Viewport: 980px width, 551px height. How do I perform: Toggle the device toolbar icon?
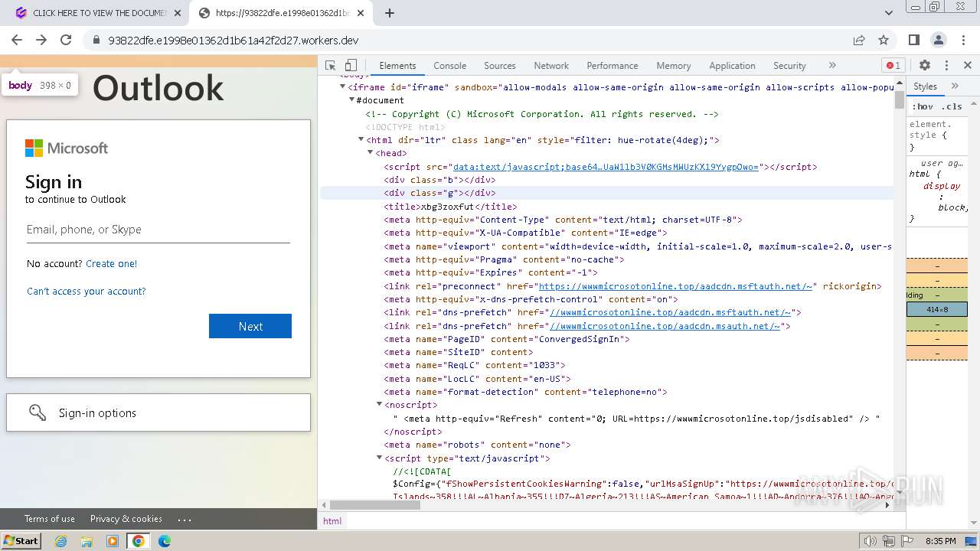coord(351,66)
